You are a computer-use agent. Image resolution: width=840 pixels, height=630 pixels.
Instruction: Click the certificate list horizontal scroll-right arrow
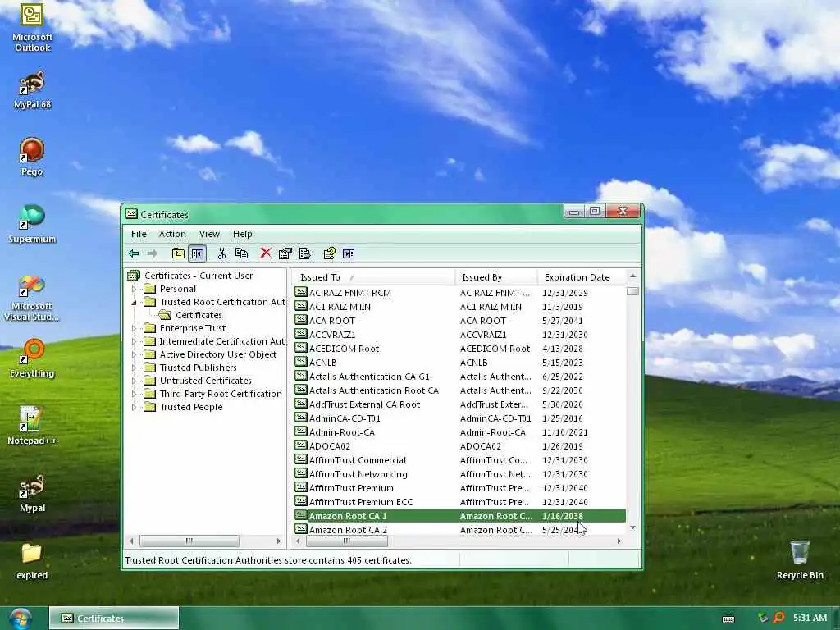(x=619, y=541)
